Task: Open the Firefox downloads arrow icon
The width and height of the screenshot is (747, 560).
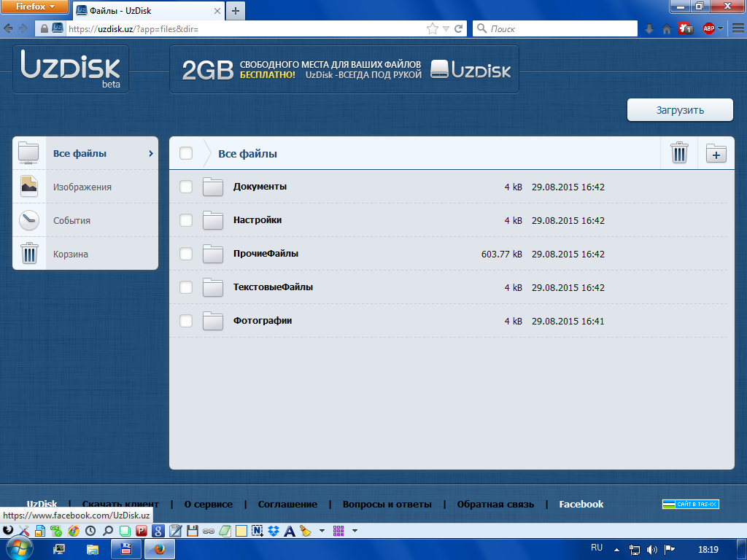Action: click(x=649, y=29)
